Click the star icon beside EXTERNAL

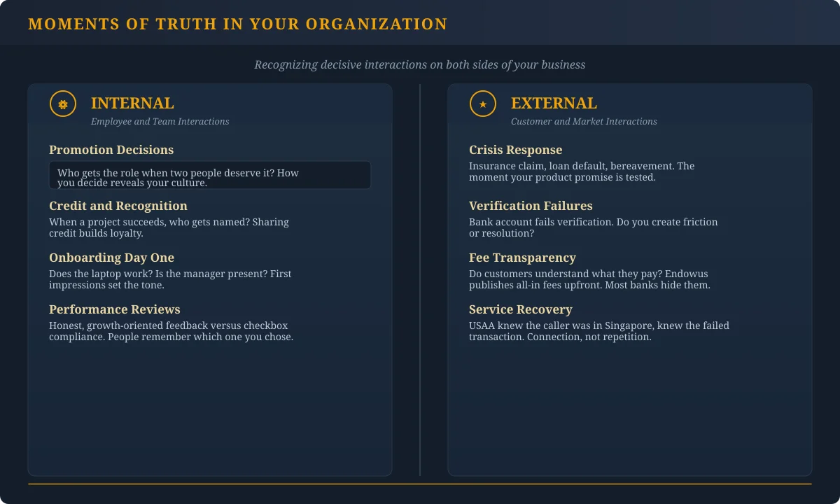coord(482,104)
